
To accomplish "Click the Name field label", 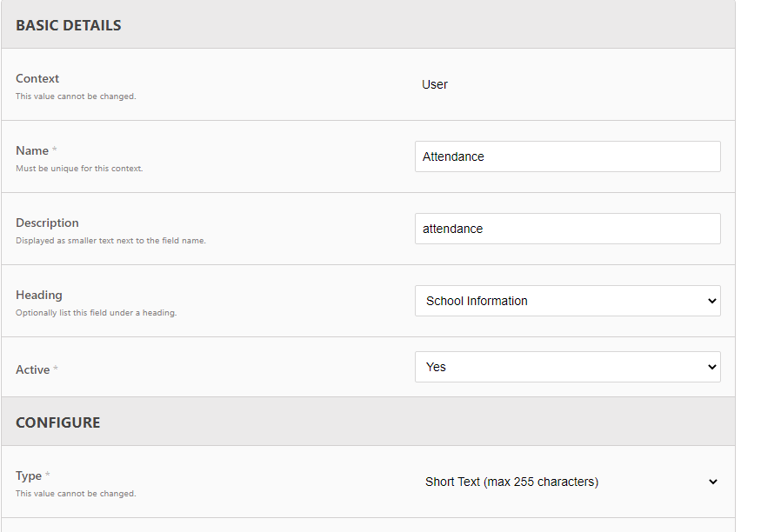I will [32, 151].
